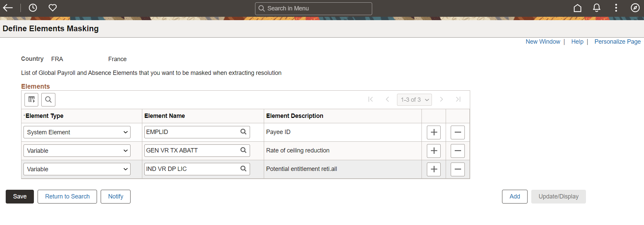Click Return to Search button

(67, 196)
